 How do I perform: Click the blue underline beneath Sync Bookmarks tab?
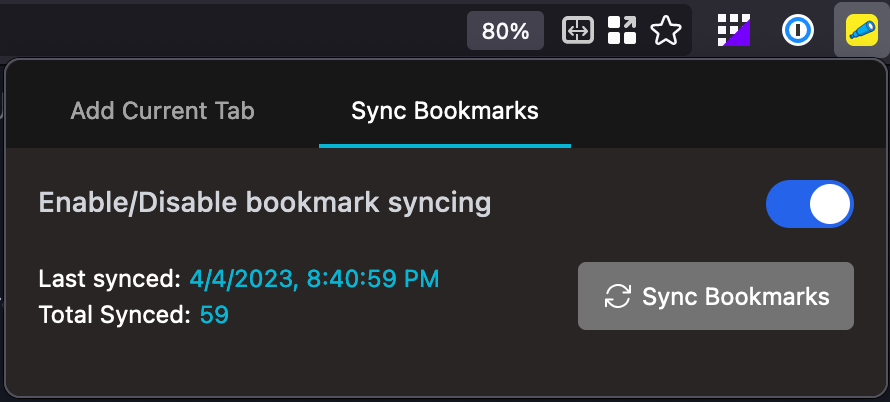tap(445, 146)
